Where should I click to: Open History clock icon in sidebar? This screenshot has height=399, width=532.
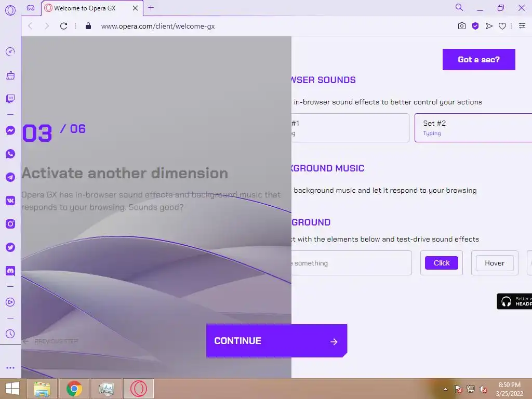(x=10, y=334)
